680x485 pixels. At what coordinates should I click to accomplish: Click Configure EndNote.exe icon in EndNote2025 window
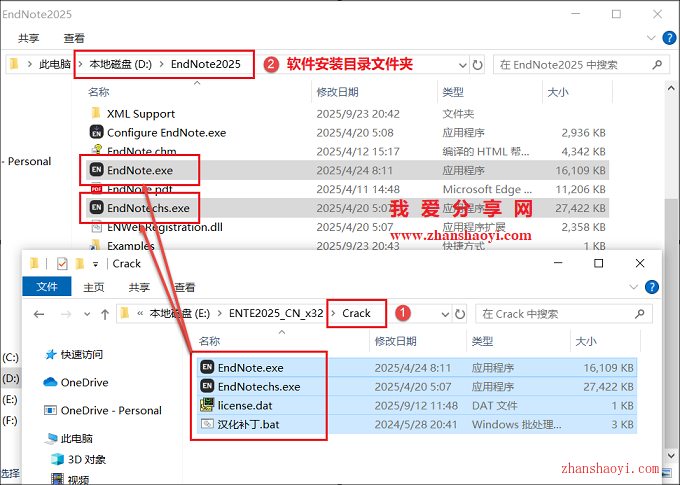(96, 132)
